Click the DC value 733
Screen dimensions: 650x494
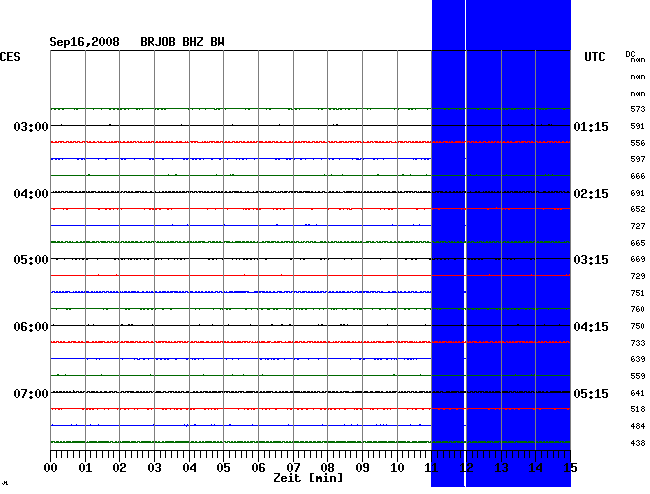638,343
